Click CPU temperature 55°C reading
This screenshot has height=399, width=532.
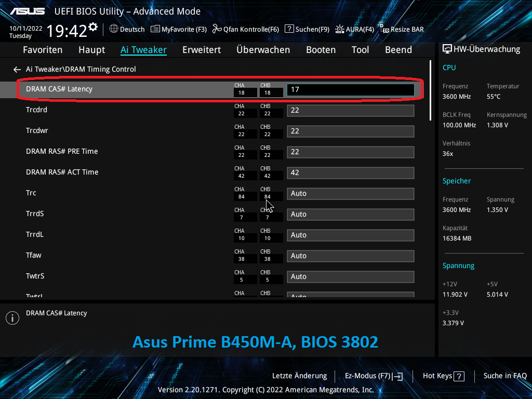494,97
